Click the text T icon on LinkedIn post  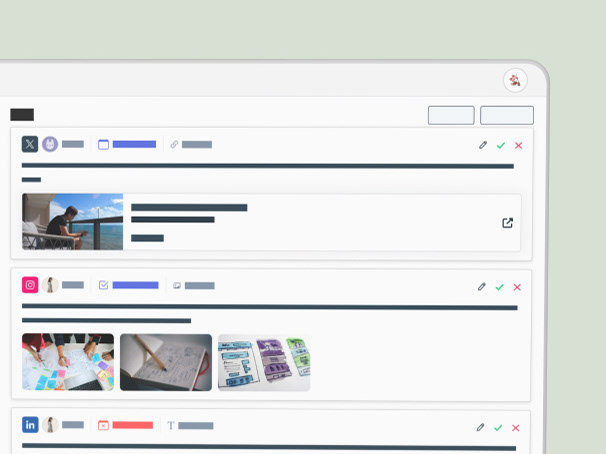click(x=171, y=425)
